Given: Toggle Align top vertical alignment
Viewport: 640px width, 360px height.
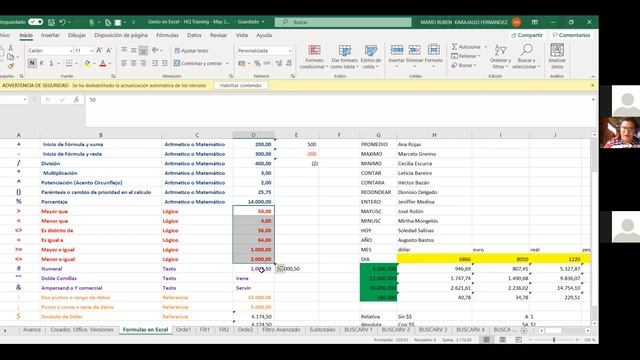Looking at the screenshot, I should click(124, 50).
